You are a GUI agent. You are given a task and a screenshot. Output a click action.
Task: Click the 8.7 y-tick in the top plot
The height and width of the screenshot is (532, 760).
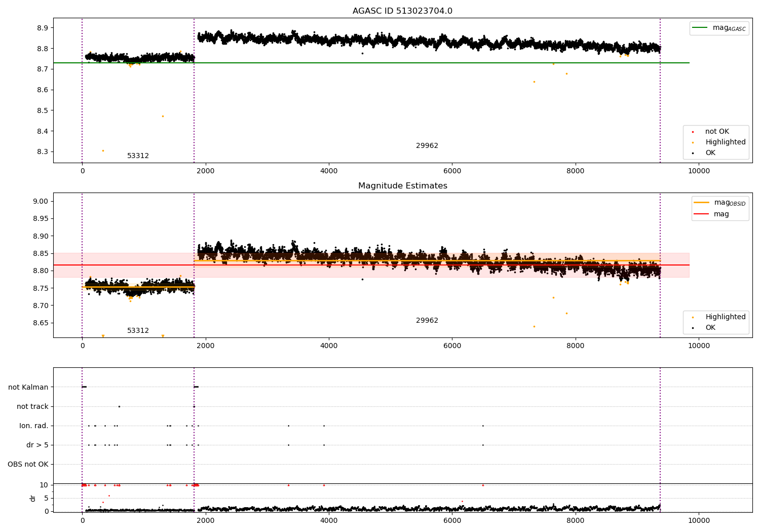coord(43,69)
